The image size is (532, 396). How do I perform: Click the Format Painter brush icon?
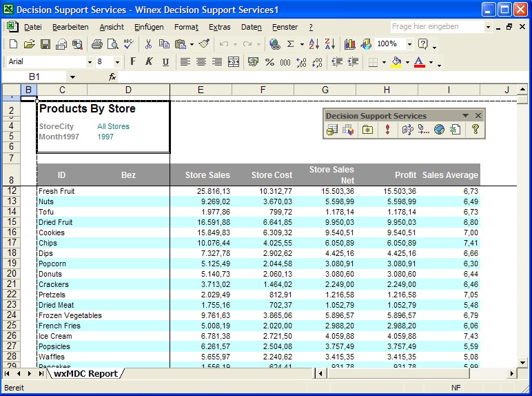click(x=203, y=44)
